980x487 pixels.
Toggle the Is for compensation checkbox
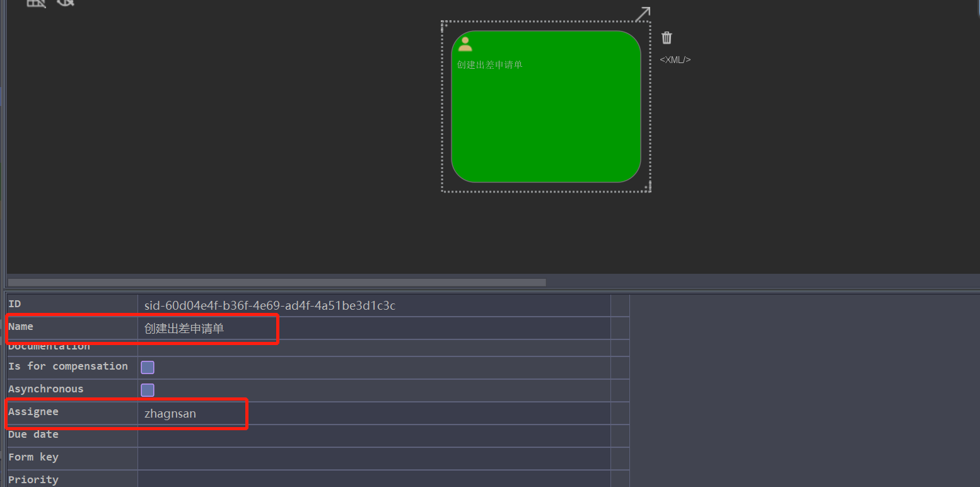(x=148, y=367)
